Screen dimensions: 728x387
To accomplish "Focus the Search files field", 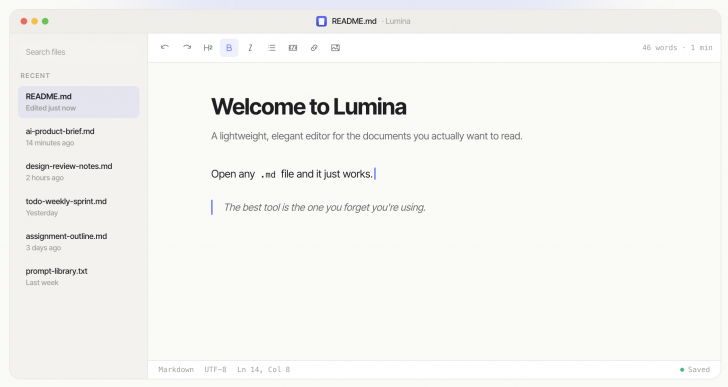I will 78,52.
